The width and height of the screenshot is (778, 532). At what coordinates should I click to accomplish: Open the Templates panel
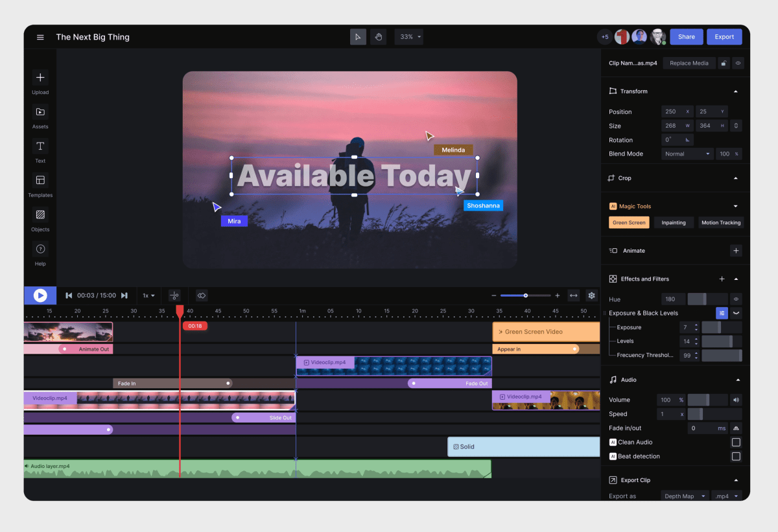[40, 181]
